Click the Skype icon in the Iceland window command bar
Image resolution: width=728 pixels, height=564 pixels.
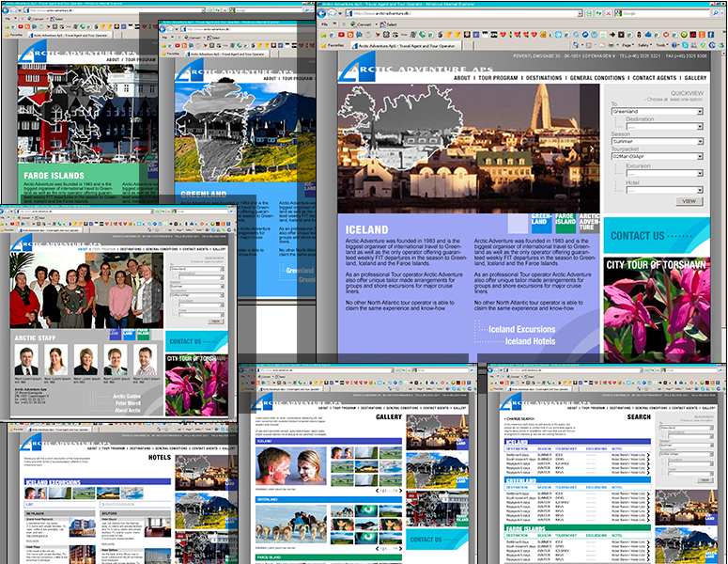686,45
